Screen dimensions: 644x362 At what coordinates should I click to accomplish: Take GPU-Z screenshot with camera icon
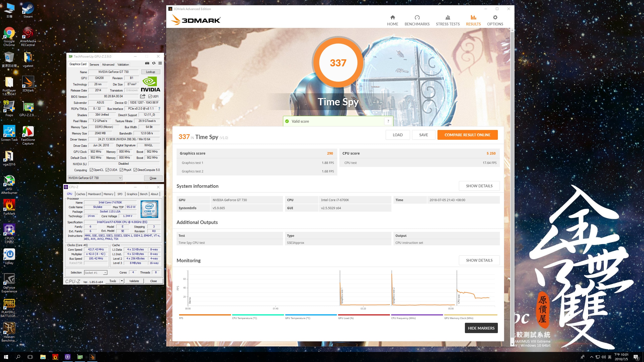pyautogui.click(x=147, y=63)
